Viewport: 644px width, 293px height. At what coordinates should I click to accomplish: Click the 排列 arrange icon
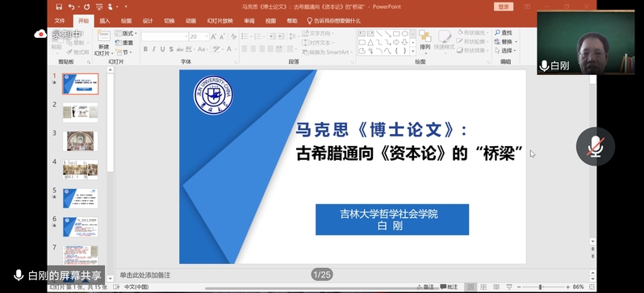(x=424, y=36)
